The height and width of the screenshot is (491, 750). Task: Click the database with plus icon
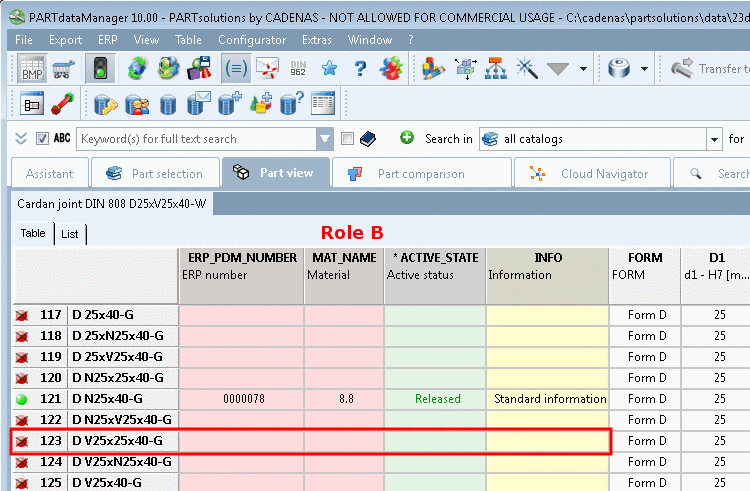click(x=230, y=103)
